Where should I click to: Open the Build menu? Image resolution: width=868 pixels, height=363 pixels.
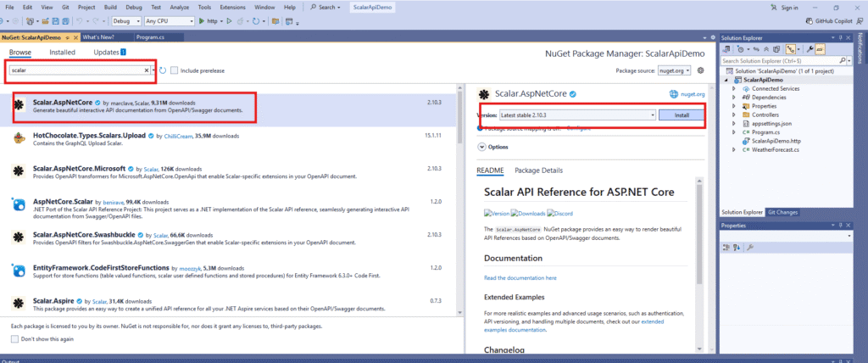[x=109, y=8]
